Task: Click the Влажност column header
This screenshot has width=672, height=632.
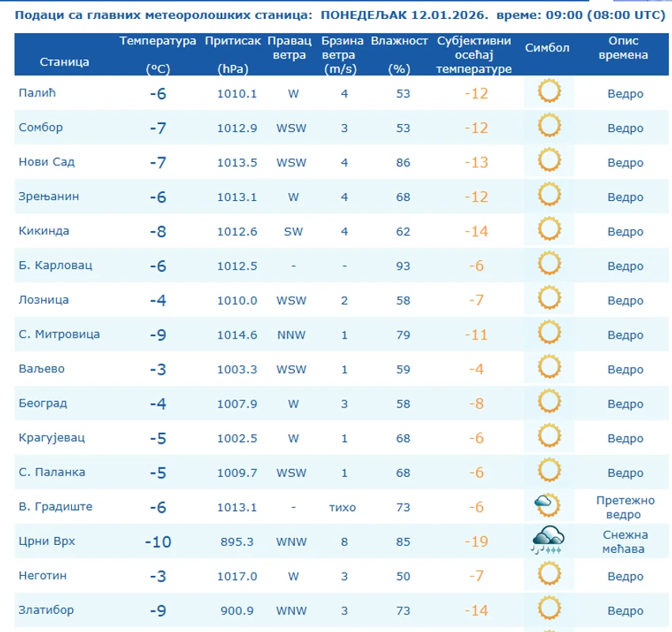Action: click(399, 41)
